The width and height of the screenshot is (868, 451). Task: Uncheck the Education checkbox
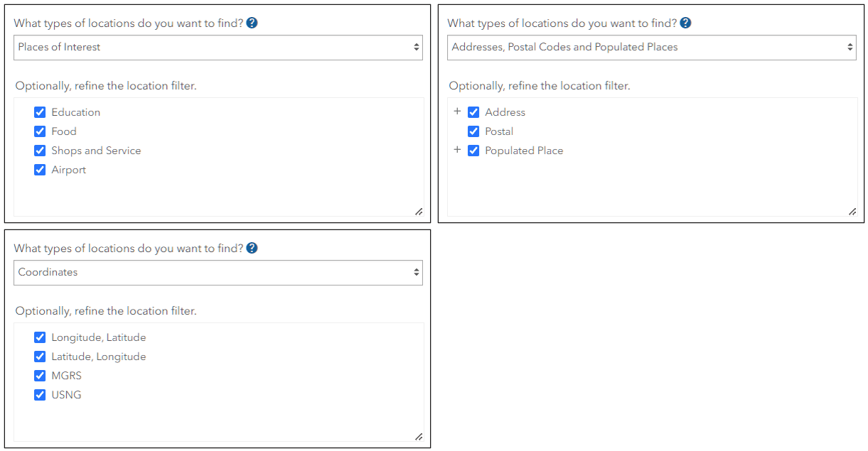(40, 112)
